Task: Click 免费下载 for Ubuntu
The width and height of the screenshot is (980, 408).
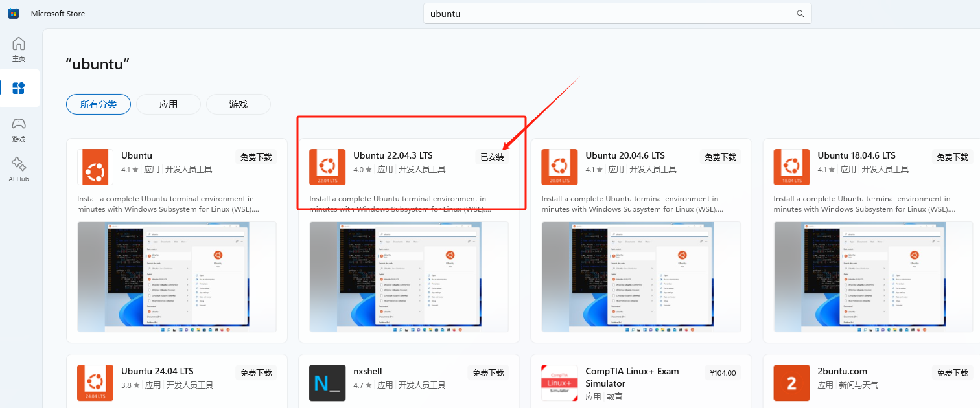Action: pos(256,157)
